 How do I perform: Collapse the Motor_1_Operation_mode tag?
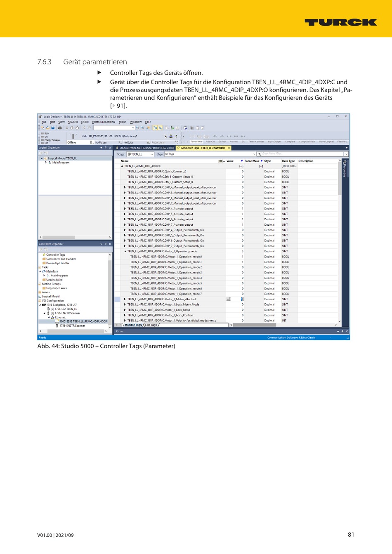tap(125, 251)
